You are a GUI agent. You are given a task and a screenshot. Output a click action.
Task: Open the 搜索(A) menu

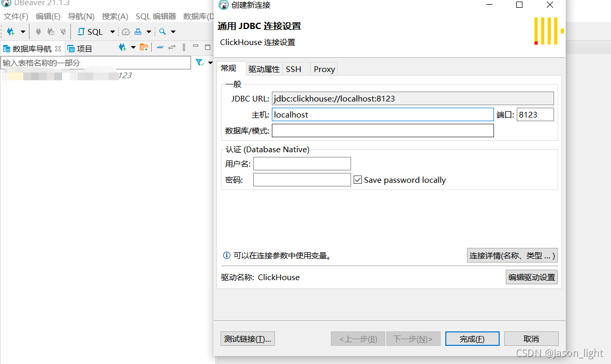click(115, 17)
